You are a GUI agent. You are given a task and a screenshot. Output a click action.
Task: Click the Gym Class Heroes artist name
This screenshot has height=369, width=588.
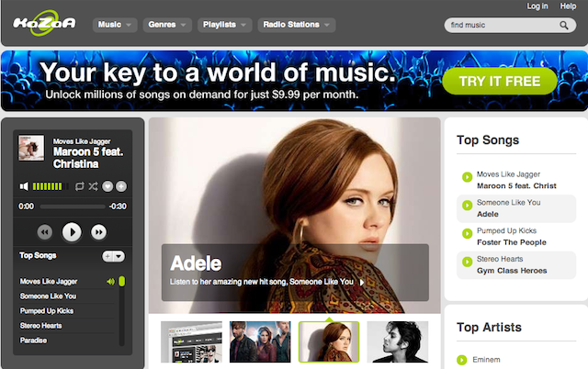tap(512, 271)
